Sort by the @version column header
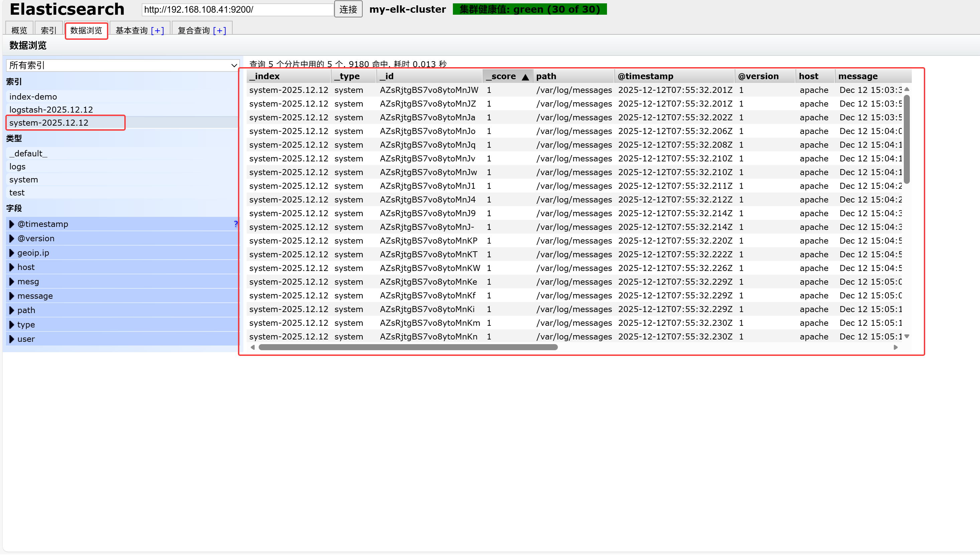The image size is (980, 557). (765, 76)
